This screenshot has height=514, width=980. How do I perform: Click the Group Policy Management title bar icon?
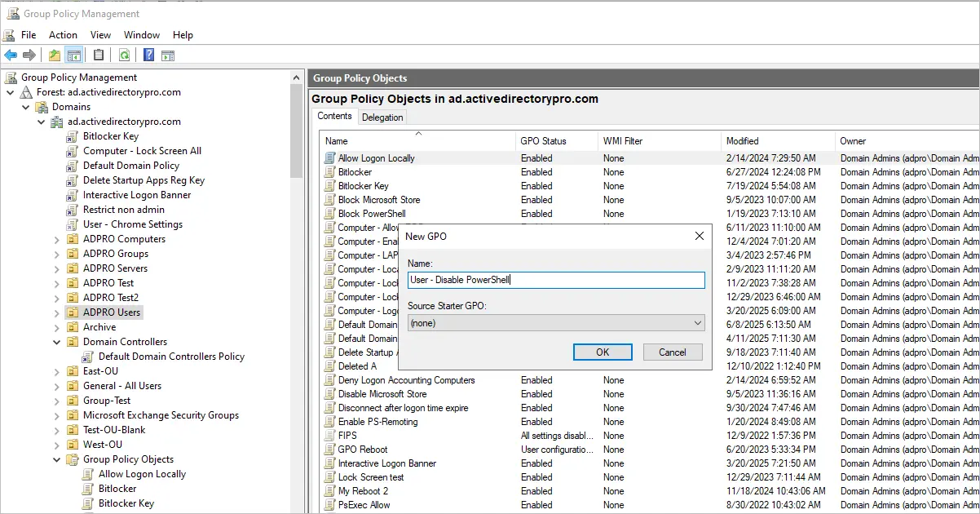click(12, 13)
